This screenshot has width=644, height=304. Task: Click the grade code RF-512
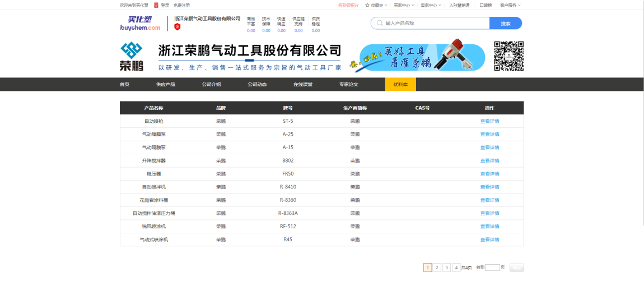click(288, 226)
